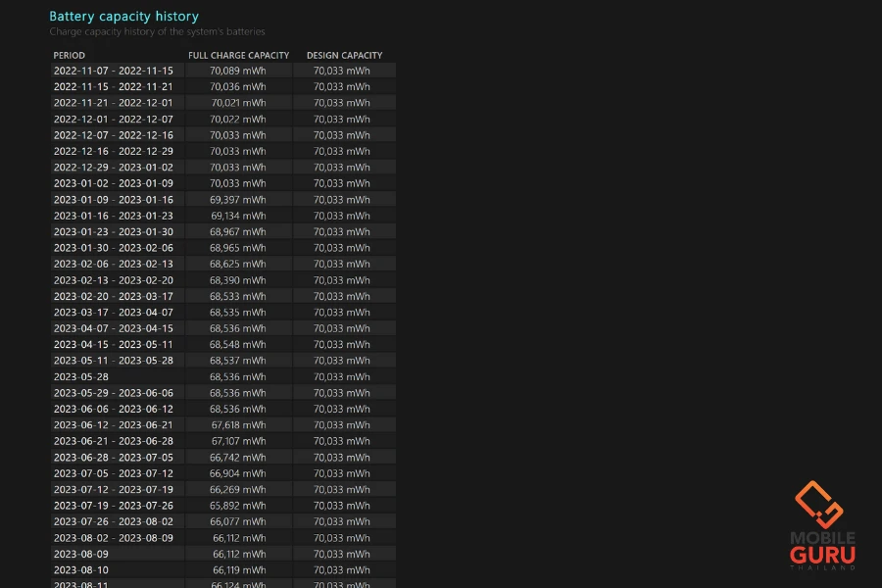Click the FULL CHARGE CAPACITY column header

238,55
